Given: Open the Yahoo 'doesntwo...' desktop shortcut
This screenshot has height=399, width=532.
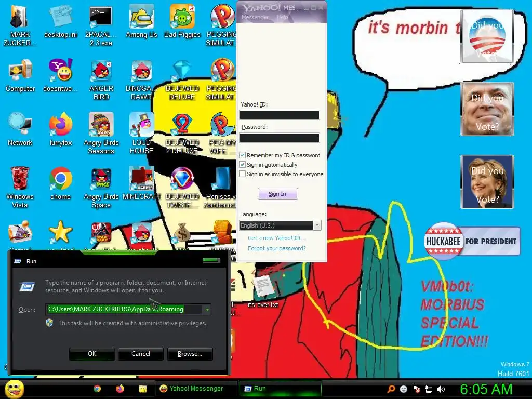Looking at the screenshot, I should [x=60, y=75].
